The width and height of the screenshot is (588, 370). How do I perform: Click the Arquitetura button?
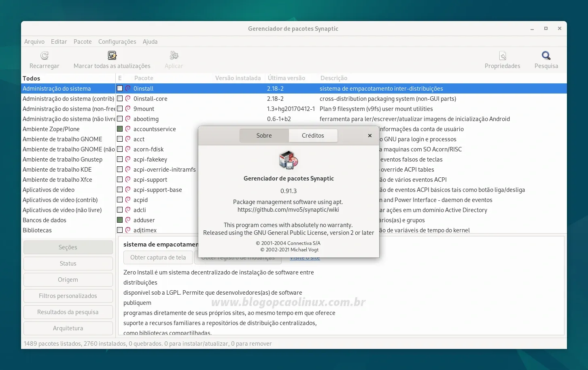click(x=68, y=328)
